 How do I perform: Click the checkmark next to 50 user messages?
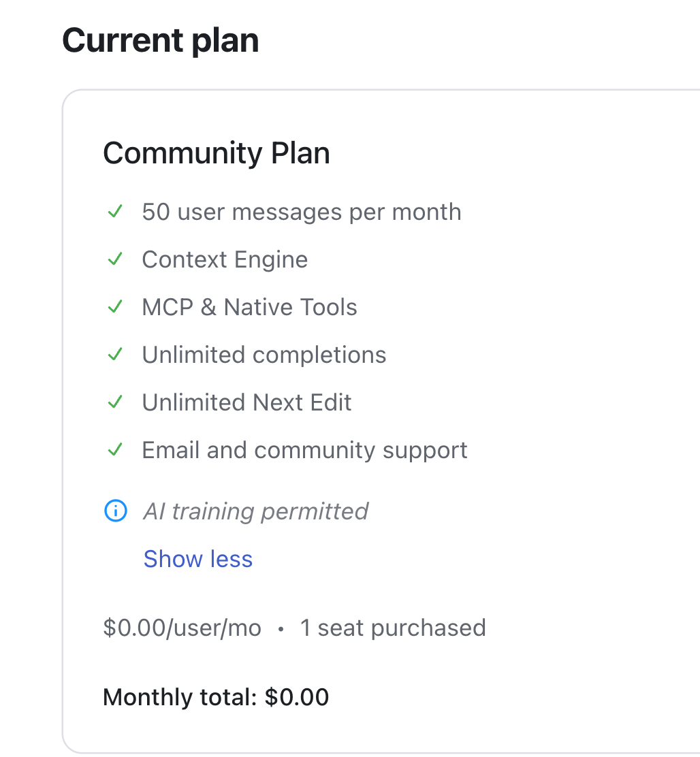click(x=115, y=212)
